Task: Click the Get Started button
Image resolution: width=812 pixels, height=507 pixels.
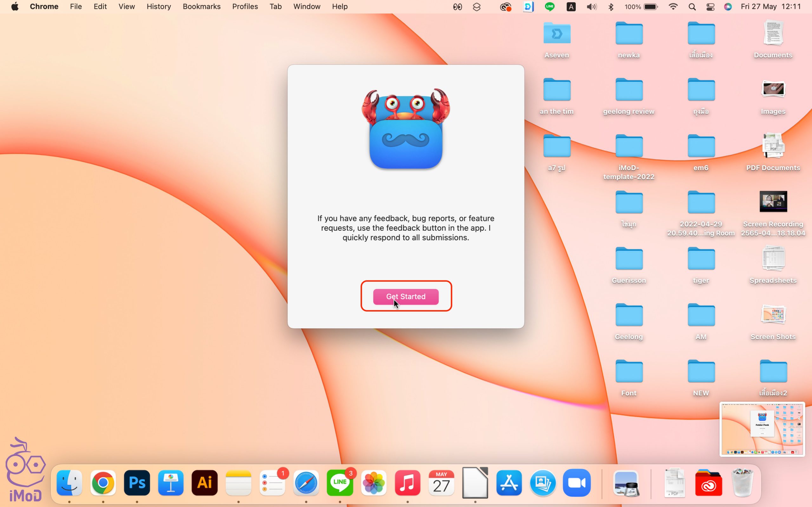Action: 406,296
